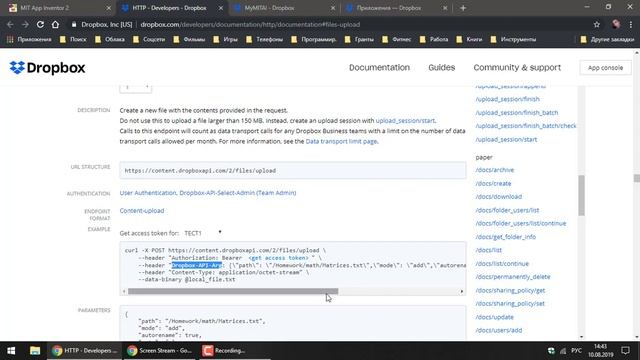
Task: Open the Инструменты bookmark folder
Action: [x=513, y=40]
